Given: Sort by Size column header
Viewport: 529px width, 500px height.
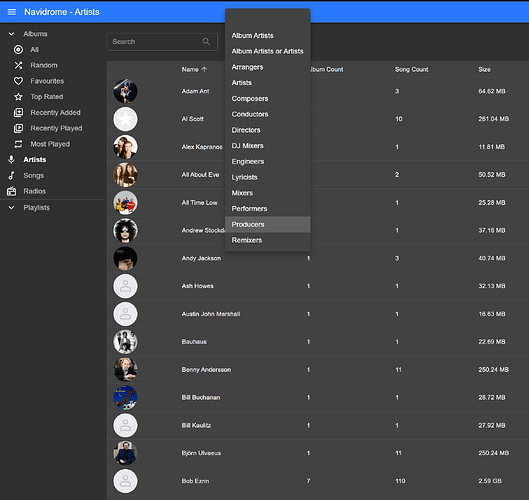Looking at the screenshot, I should click(484, 70).
